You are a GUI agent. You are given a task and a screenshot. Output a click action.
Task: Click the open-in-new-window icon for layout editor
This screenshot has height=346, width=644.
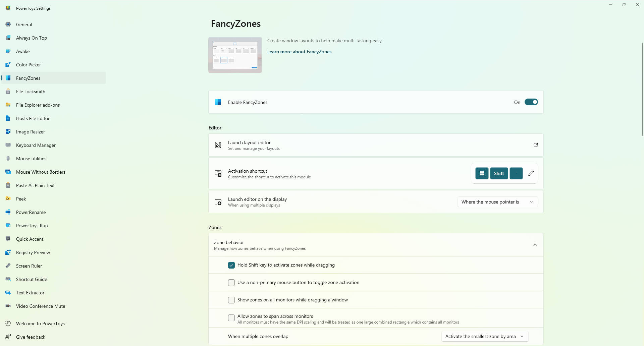(x=535, y=145)
